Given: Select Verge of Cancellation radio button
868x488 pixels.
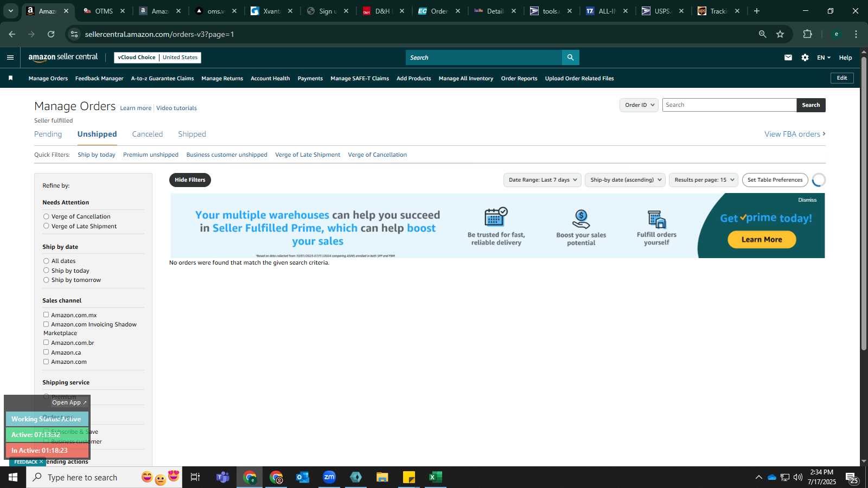Looking at the screenshot, I should pyautogui.click(x=46, y=216).
